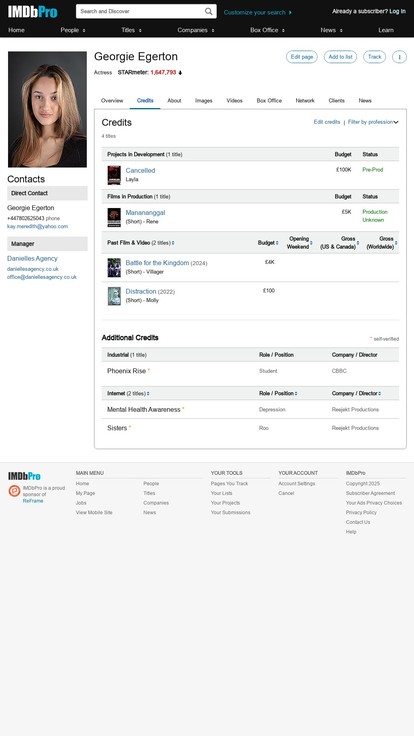Open the Box Office nav dropdown
This screenshot has height=736, width=414.
click(x=267, y=30)
